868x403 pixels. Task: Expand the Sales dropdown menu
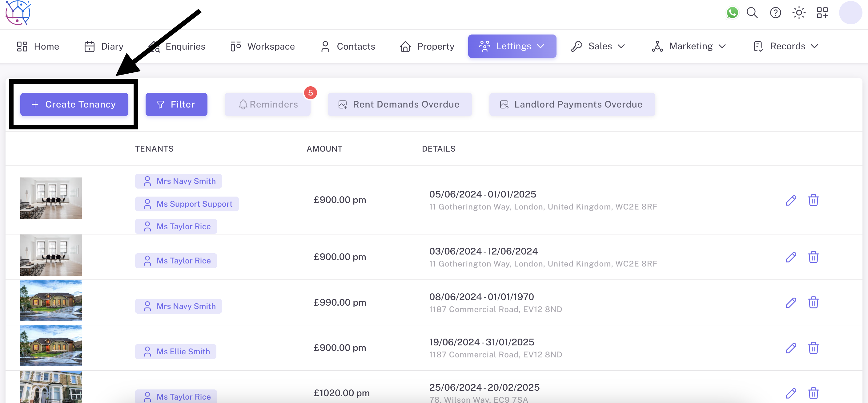[598, 46]
